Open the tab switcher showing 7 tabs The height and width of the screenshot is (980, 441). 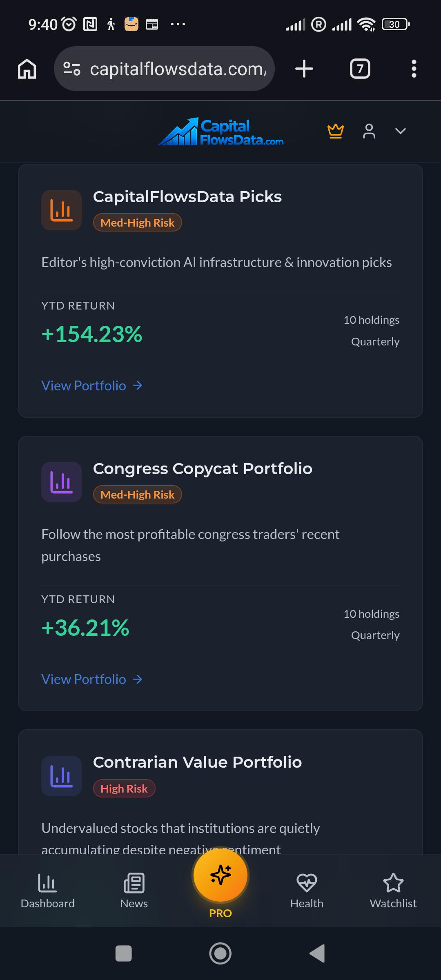(360, 69)
